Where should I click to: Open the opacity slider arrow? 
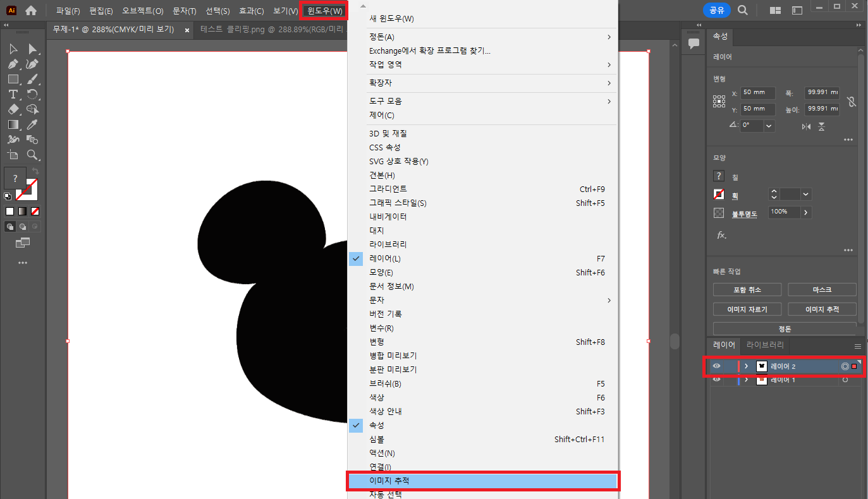coord(805,212)
